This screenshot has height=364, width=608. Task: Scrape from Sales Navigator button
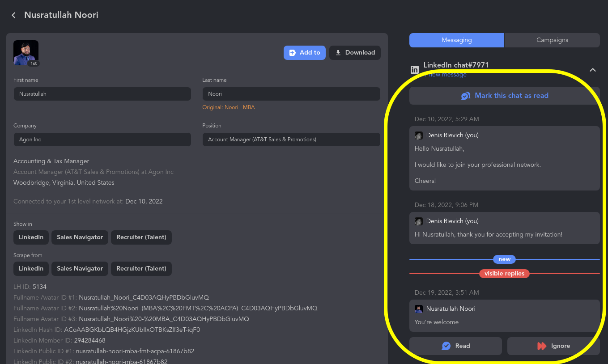point(80,269)
